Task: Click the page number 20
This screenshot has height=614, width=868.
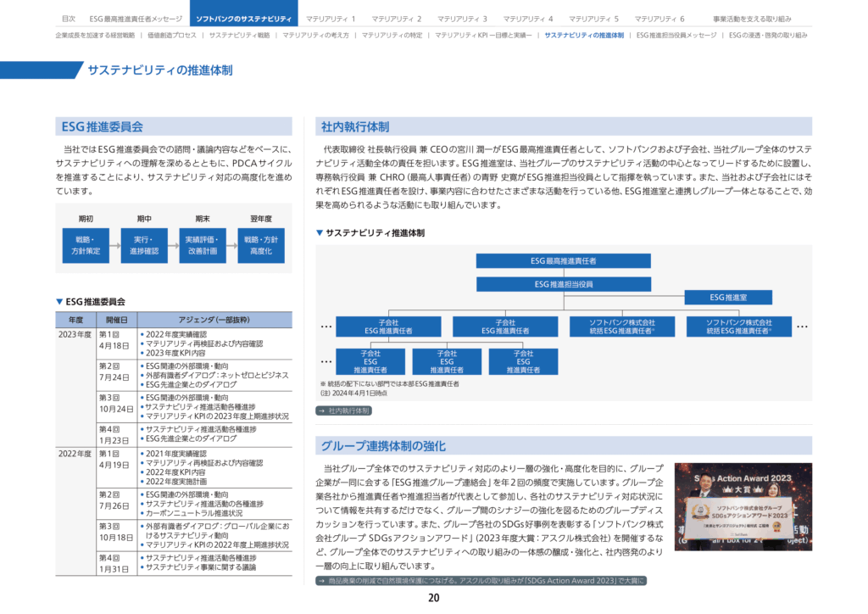Action: [x=434, y=598]
